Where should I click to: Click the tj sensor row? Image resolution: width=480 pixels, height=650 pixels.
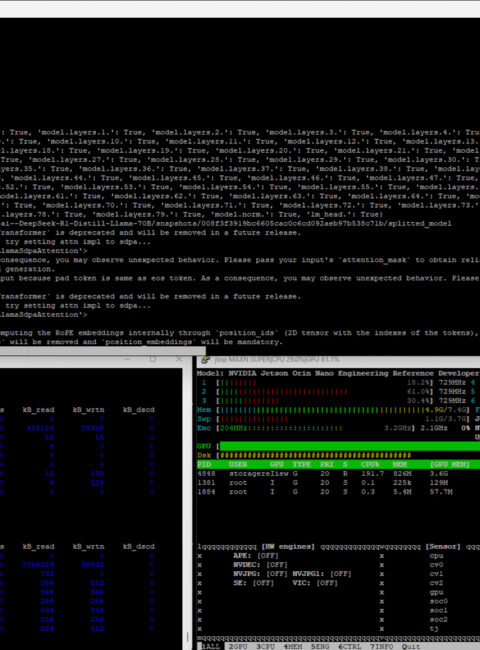coord(434,629)
